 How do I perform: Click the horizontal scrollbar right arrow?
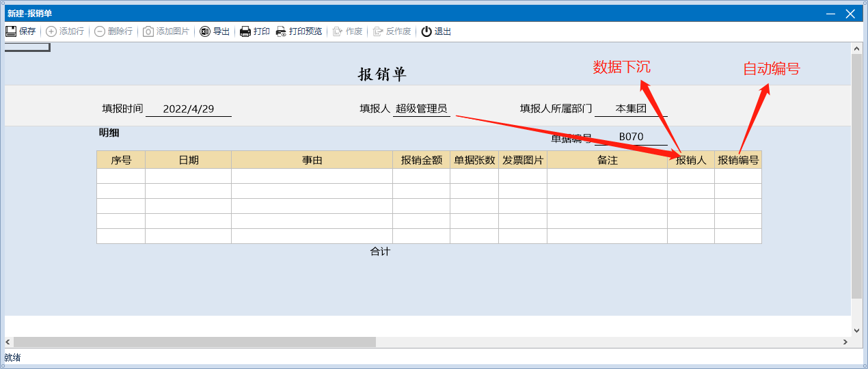pyautogui.click(x=847, y=342)
